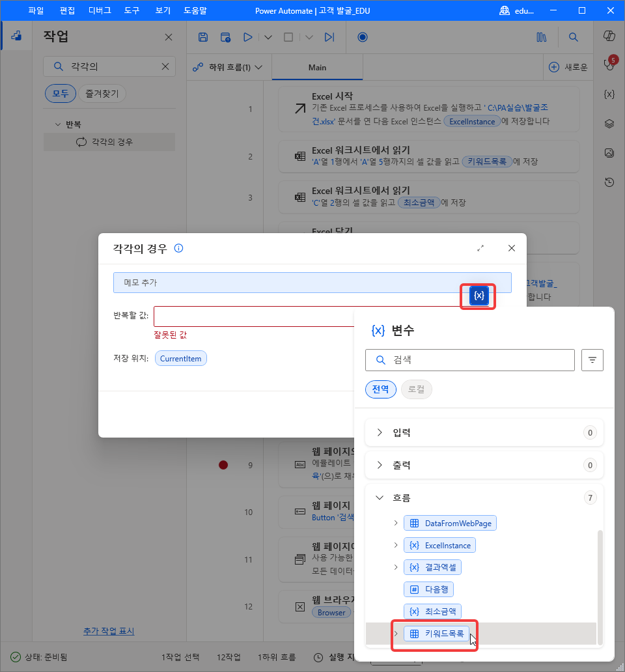
Task: Select the 각각의 경우 action in tree
Action: [x=109, y=142]
